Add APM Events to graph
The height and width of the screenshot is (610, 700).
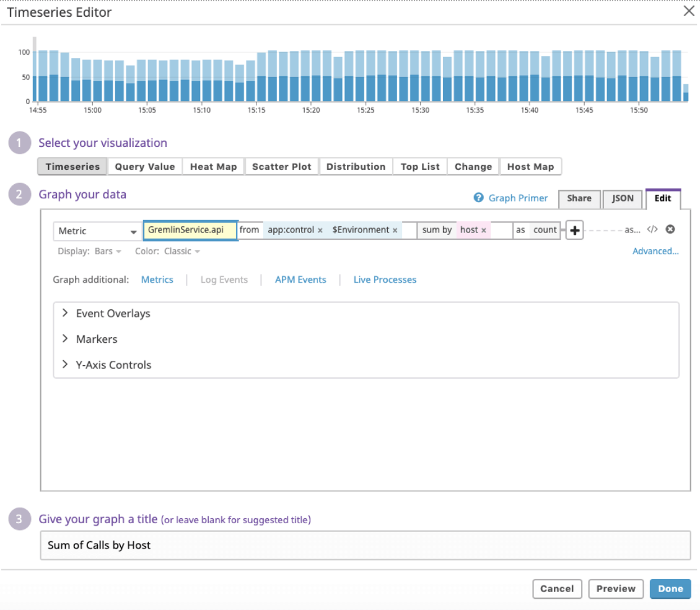(x=300, y=280)
